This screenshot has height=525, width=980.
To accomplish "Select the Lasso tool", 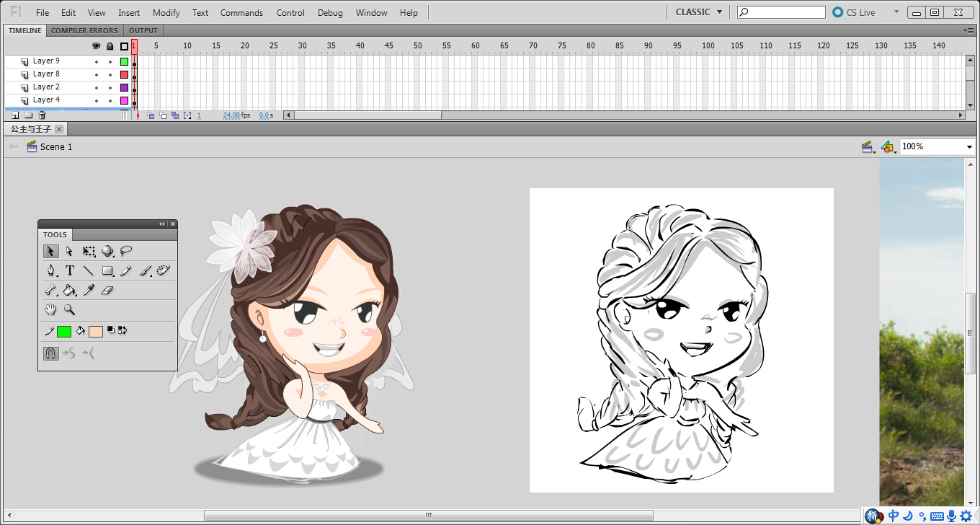I will pyautogui.click(x=126, y=251).
